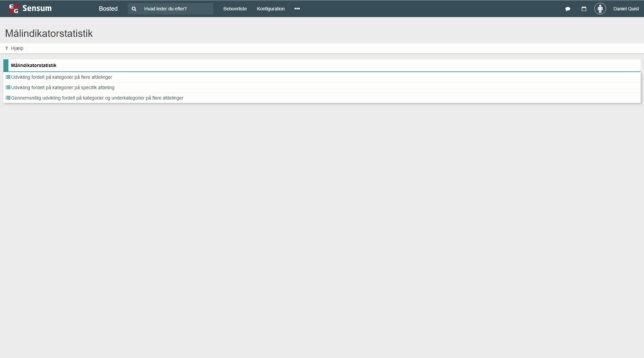This screenshot has height=358, width=644.
Task: Click list icon beside Udvikling flere afdelinger
Action: pos(8,77)
